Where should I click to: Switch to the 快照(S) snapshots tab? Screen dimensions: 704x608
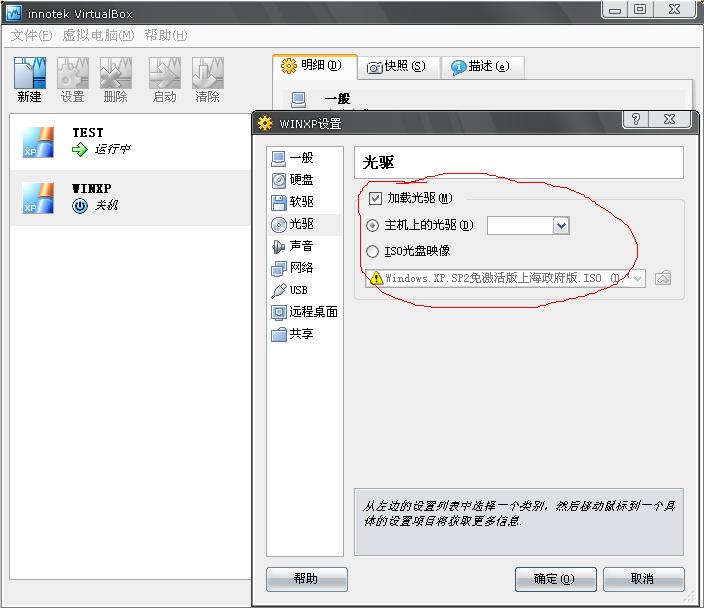click(397, 67)
